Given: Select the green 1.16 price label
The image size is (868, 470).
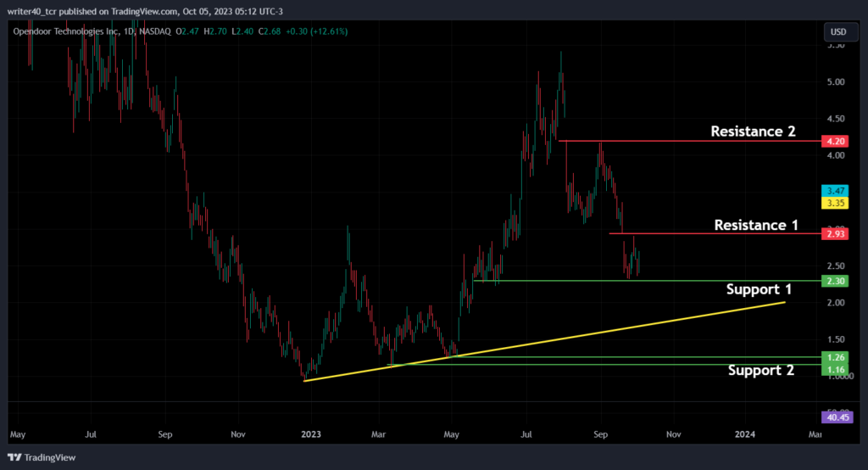Looking at the screenshot, I should [835, 370].
